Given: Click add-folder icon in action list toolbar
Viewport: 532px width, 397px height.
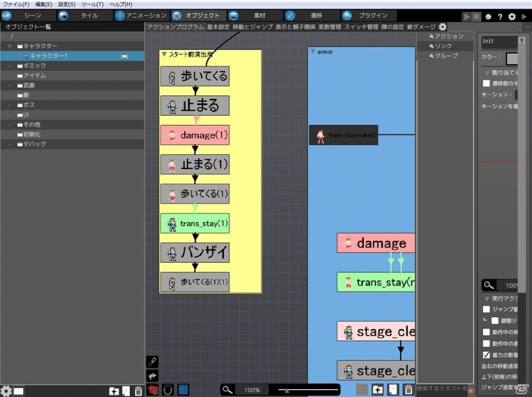Looking at the screenshot, I should [377, 390].
